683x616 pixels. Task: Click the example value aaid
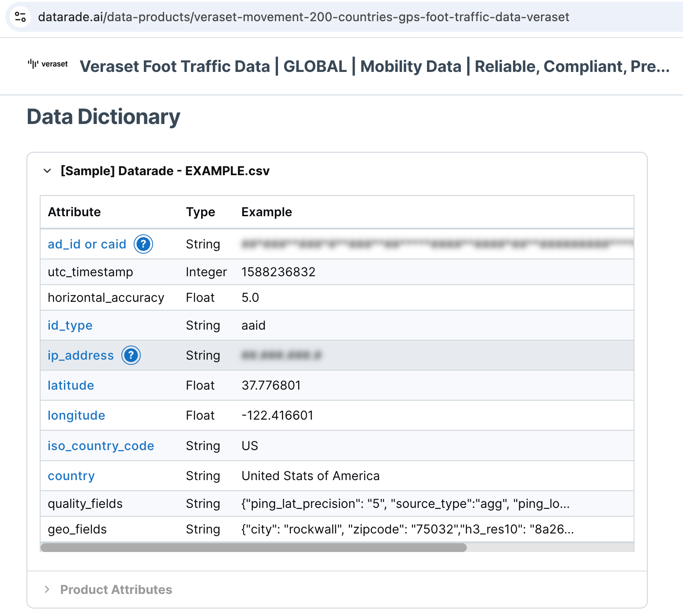[x=253, y=325]
